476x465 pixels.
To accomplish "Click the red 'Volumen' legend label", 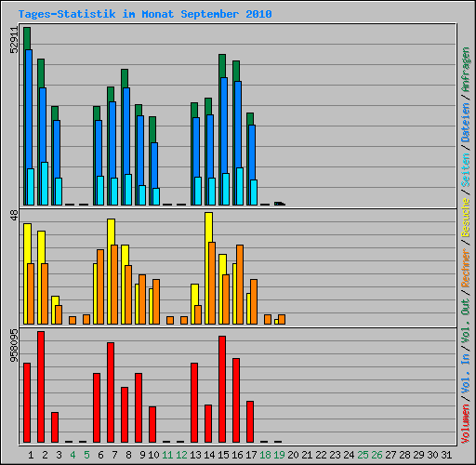I will (466, 424).
